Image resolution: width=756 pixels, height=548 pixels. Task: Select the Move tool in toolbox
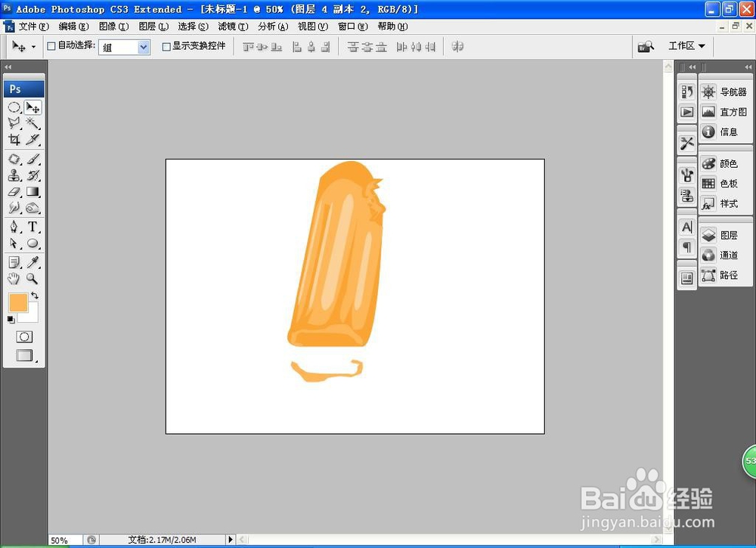33,107
